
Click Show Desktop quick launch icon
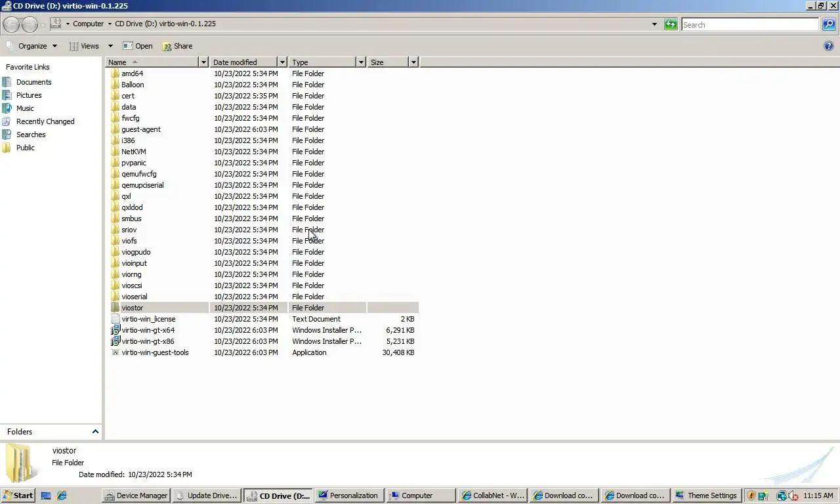pyautogui.click(x=46, y=495)
